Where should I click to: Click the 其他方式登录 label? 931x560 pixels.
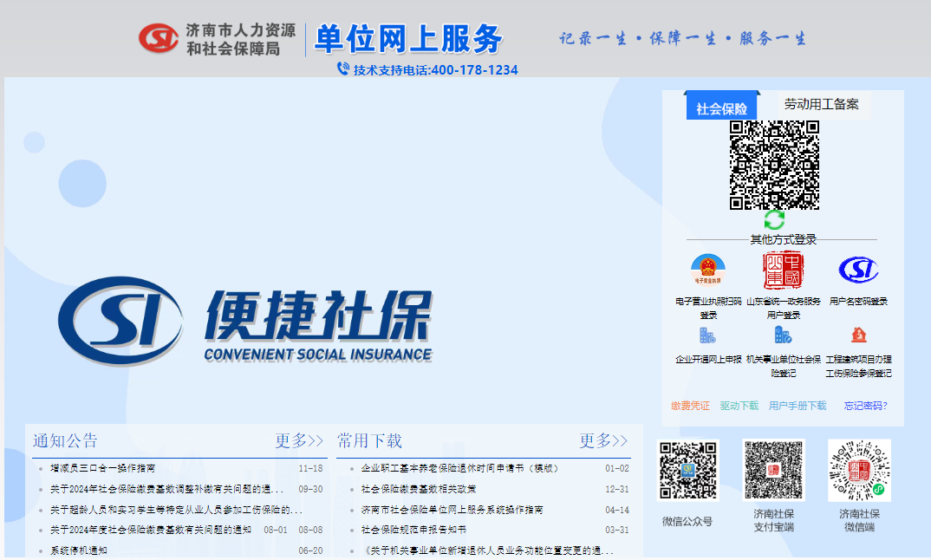tap(783, 239)
